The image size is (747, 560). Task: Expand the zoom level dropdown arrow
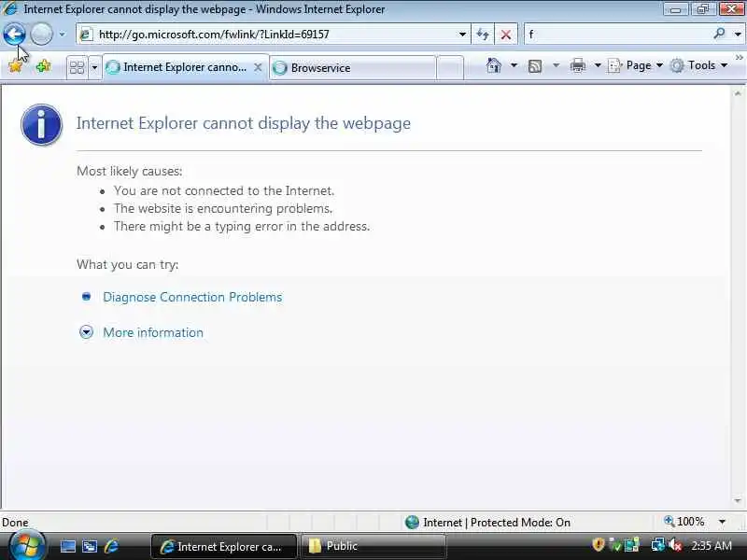[x=722, y=522]
